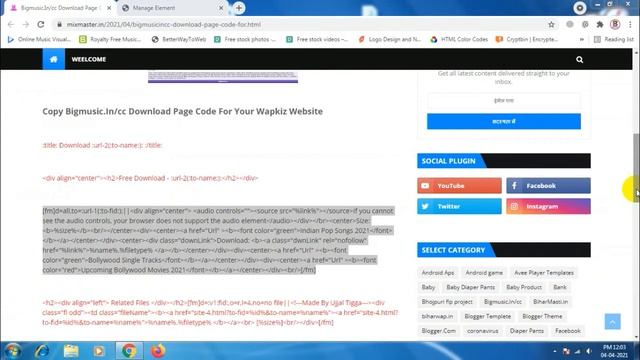
Task: Open BetterWayToWeb bookmark
Action: (179, 39)
